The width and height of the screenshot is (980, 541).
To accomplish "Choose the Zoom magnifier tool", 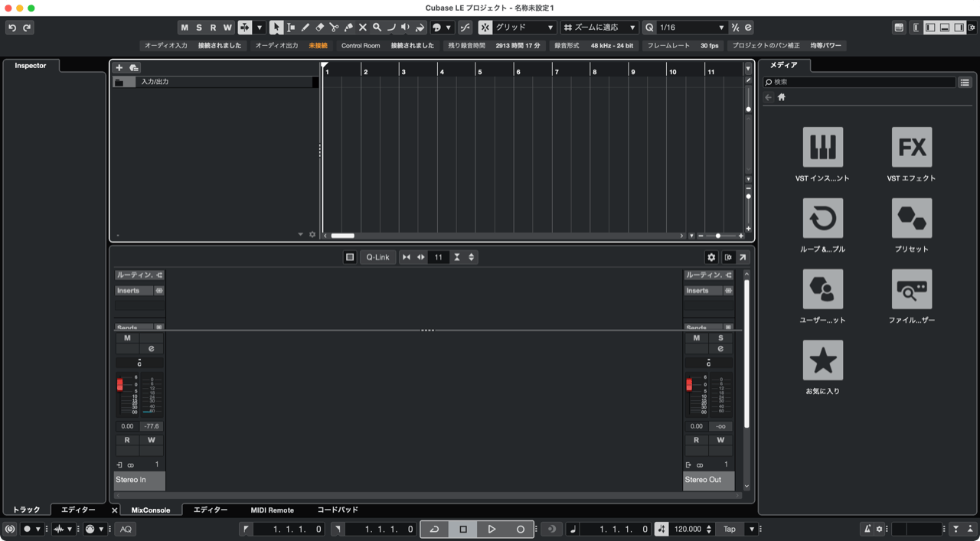I will (x=377, y=28).
